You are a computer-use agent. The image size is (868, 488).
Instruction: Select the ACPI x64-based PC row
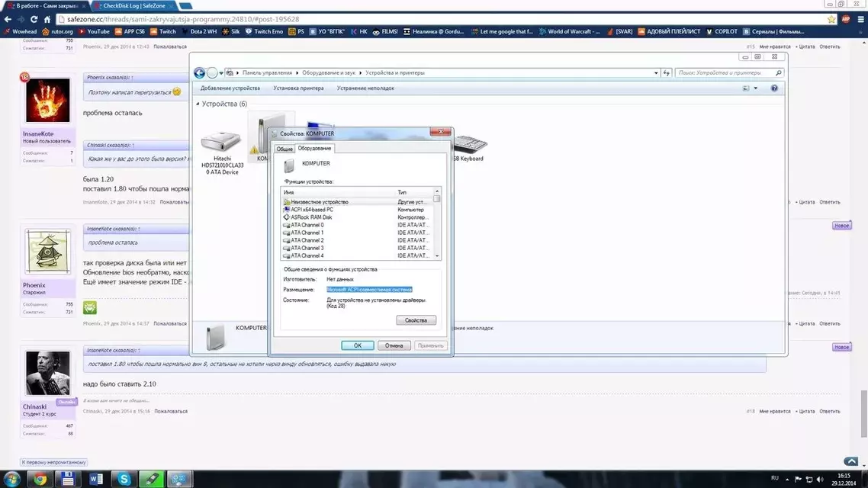click(358, 210)
